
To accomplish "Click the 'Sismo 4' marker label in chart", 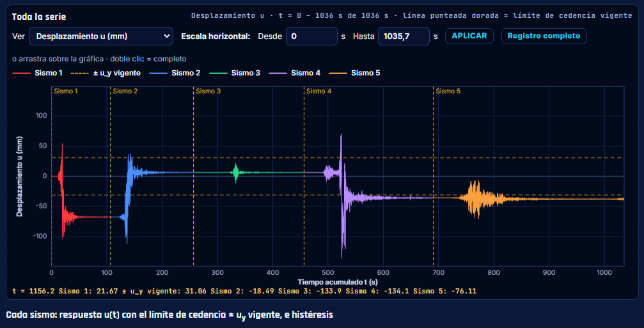I will click(x=318, y=91).
